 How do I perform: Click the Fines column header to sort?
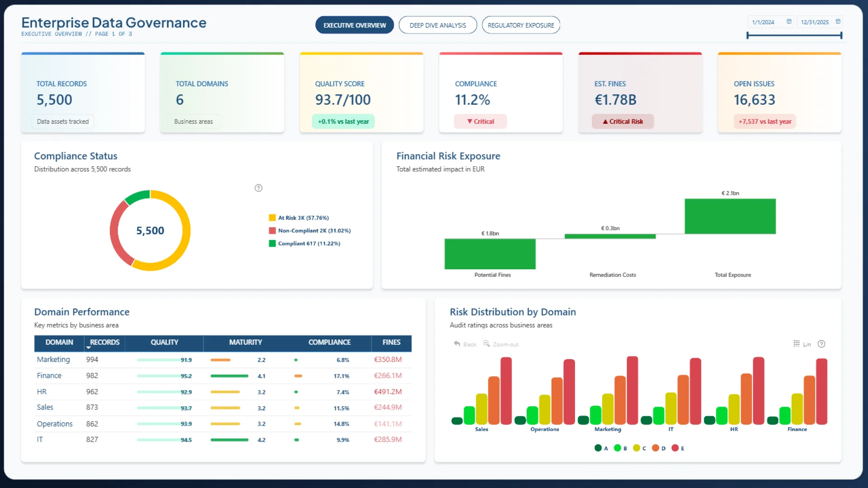tap(391, 343)
